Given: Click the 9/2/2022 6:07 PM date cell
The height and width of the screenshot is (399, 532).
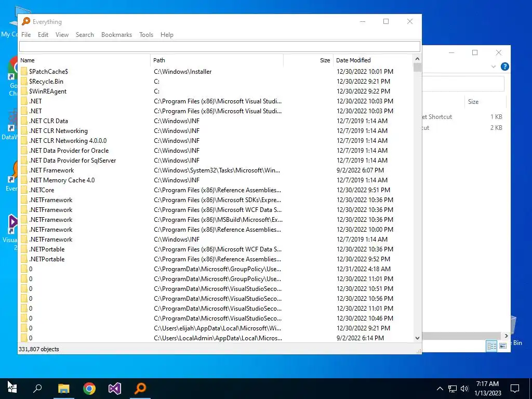Looking at the screenshot, I should click(x=360, y=170).
